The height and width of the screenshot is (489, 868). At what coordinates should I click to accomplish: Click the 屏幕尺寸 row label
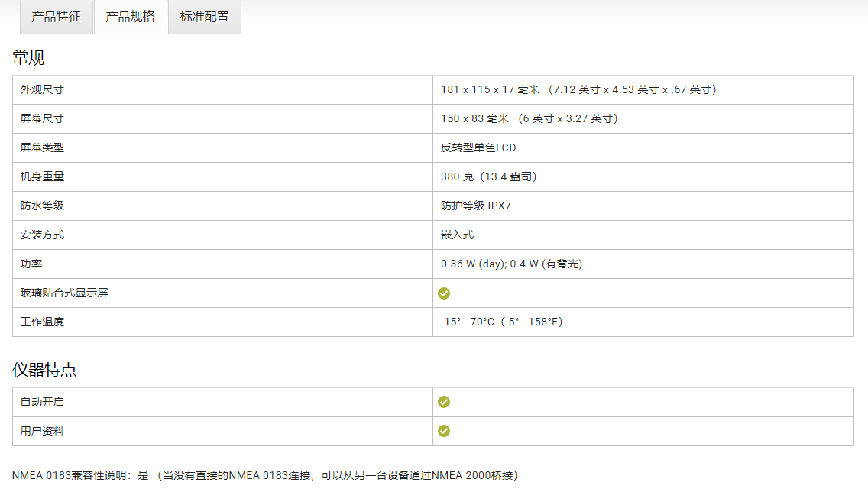click(42, 118)
